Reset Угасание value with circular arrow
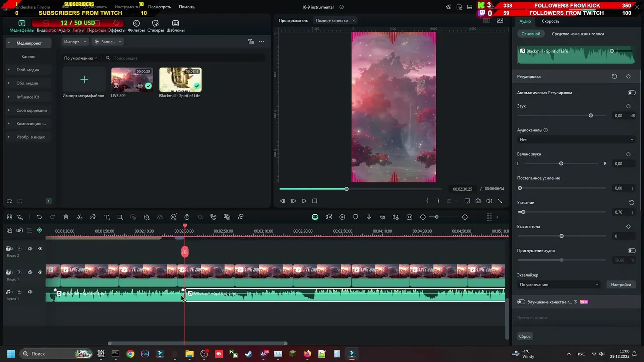Image resolution: width=644 pixels, height=362 pixels. 632,203
